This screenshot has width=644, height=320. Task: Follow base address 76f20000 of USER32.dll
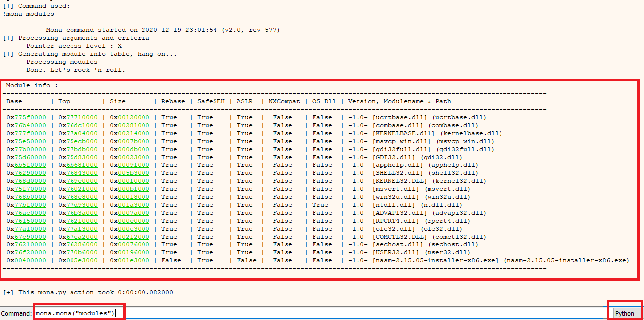coord(30,252)
